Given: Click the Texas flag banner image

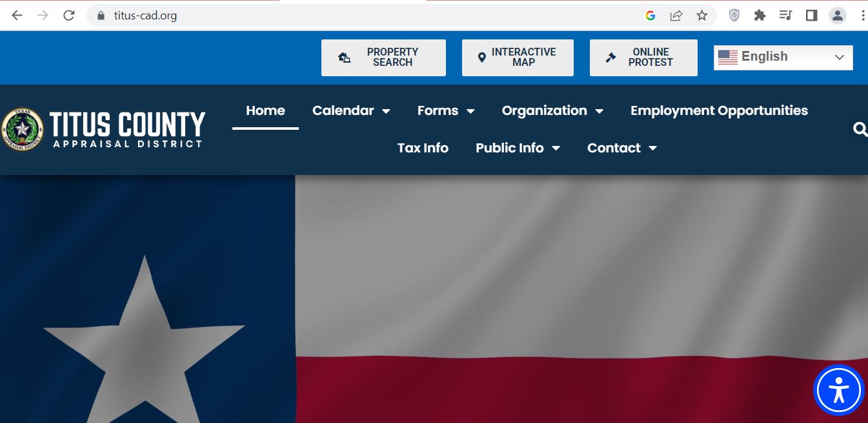Looking at the screenshot, I should pos(434,299).
